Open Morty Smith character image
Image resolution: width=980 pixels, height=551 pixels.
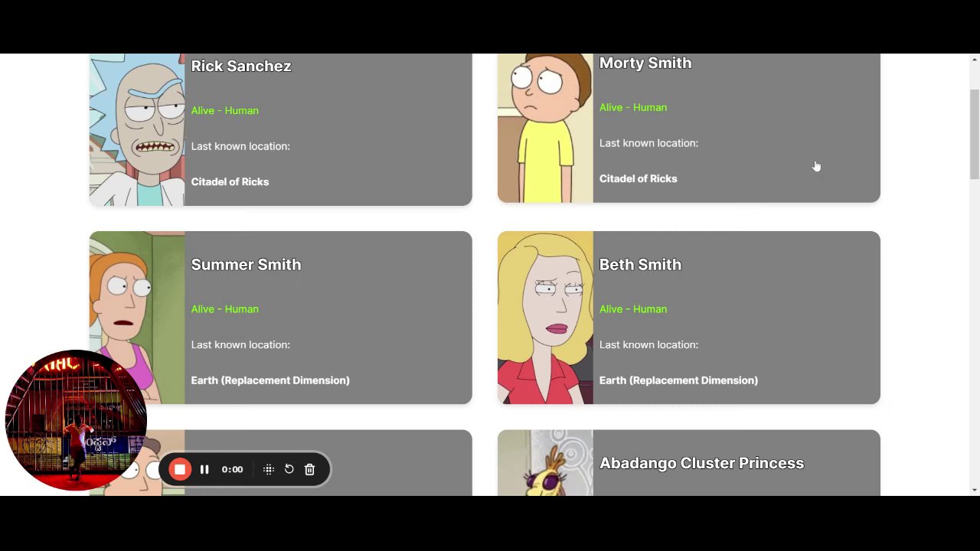click(545, 128)
